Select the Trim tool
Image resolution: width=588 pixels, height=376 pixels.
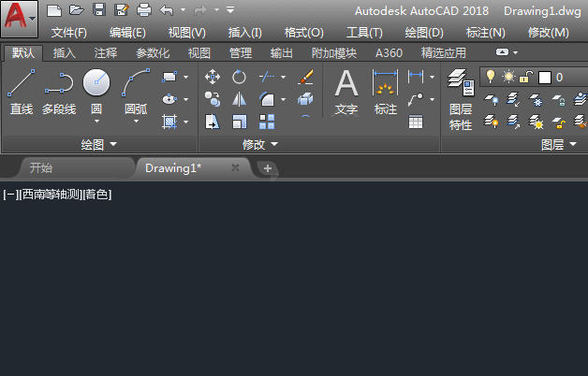(x=267, y=77)
